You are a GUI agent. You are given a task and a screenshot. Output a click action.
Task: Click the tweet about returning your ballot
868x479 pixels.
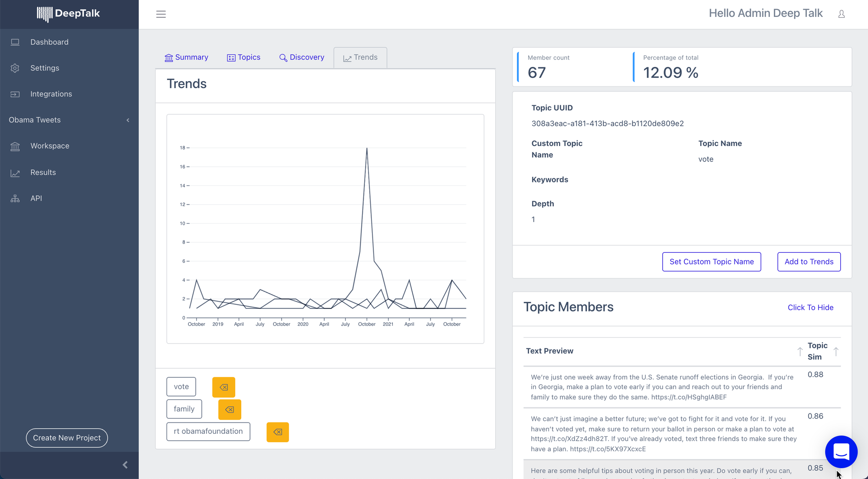tap(664, 434)
